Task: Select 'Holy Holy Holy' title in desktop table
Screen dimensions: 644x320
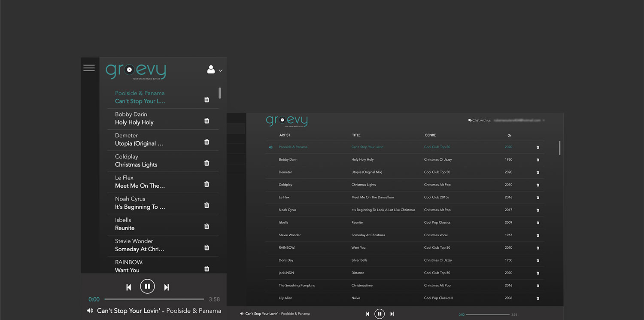Action: point(362,159)
